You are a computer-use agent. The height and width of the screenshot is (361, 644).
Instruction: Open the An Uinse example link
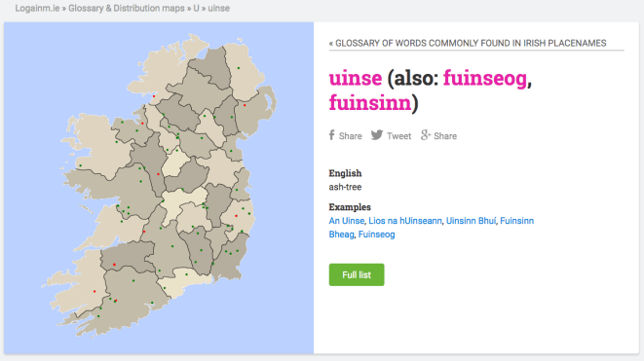347,221
